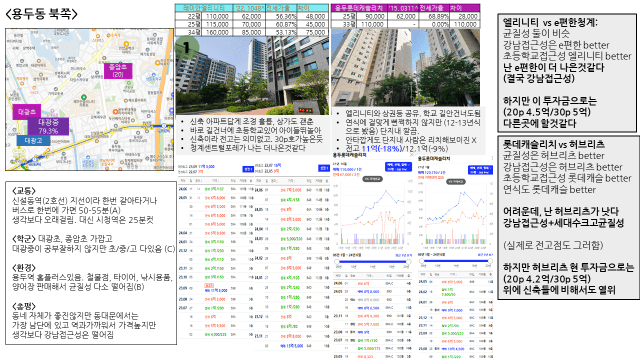Click the green apartment pin on map
Viewport: 640px width, 360px height.
point(84,98)
